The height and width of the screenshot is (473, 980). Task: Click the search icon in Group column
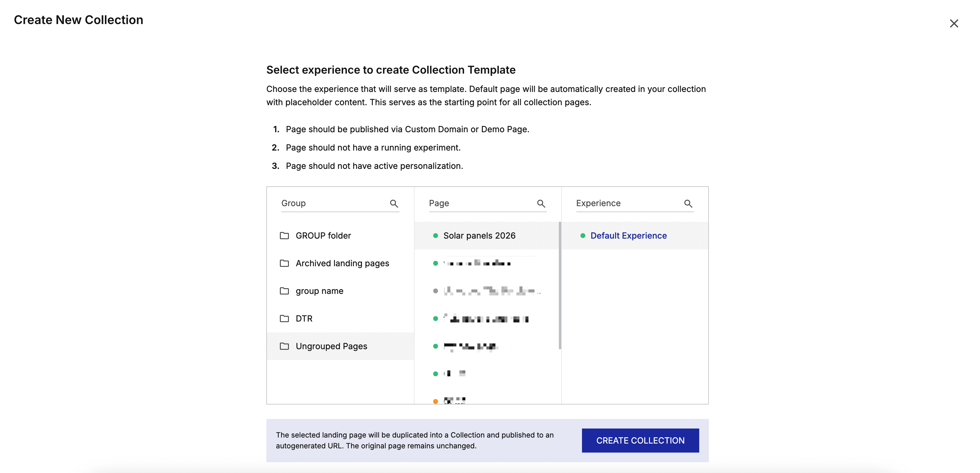coord(394,203)
